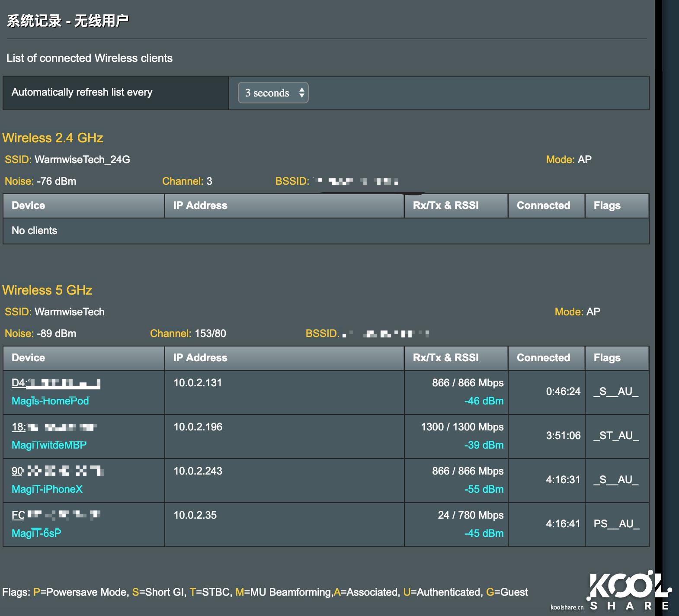679x616 pixels.
Task: Open the auto-refresh interval dropdown
Action: click(273, 93)
